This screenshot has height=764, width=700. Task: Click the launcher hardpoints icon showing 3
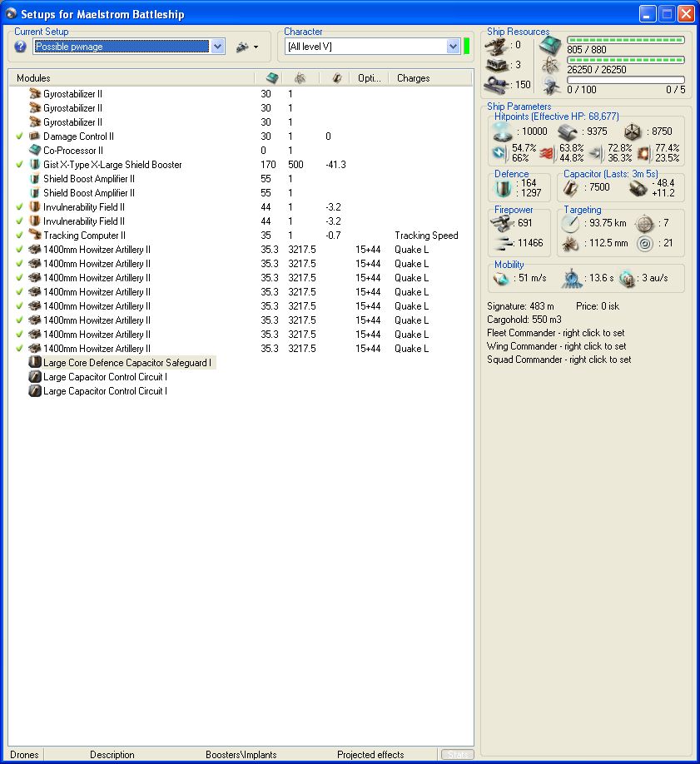(x=497, y=65)
